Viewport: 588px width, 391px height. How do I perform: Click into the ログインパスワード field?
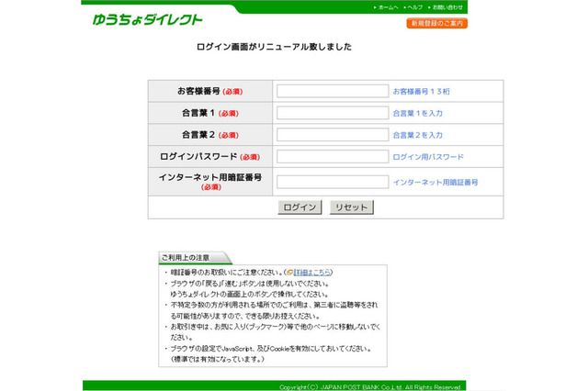coord(333,157)
